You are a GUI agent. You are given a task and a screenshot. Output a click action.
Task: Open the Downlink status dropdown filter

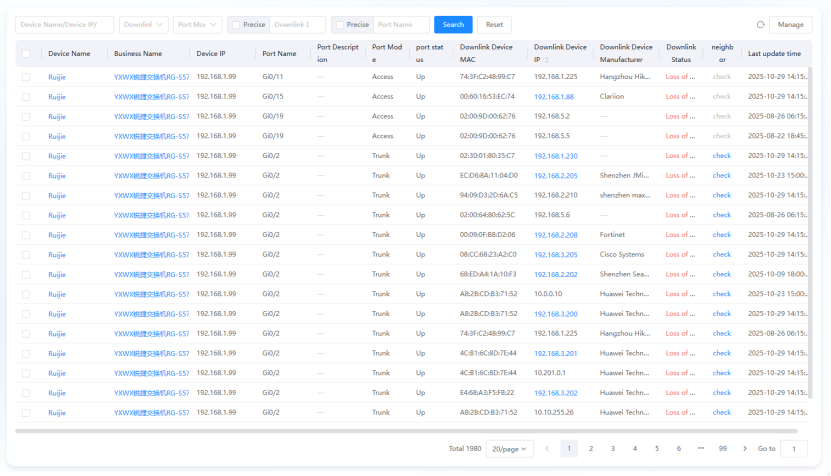tap(143, 24)
